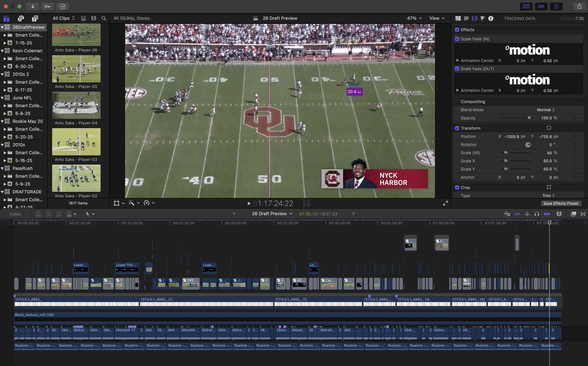Open timeline clip appearance filmstrip icon
The image size is (588, 366).
[x=559, y=214]
